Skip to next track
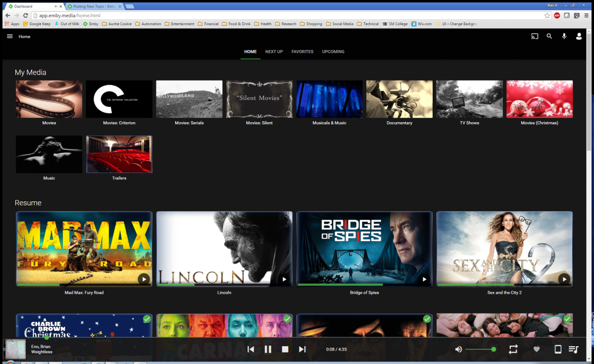Image resolution: width=594 pixels, height=364 pixels. 302,349
